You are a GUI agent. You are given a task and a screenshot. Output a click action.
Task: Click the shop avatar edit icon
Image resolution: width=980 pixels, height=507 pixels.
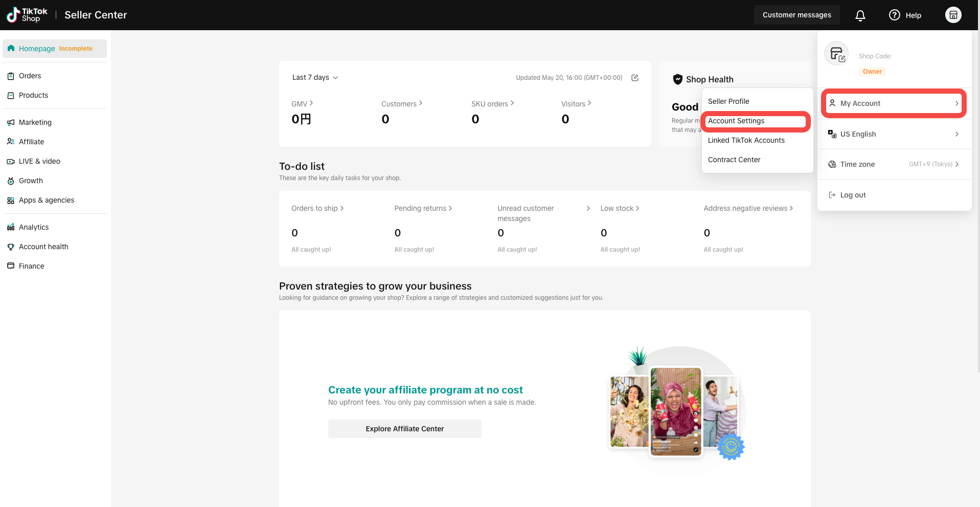tap(842, 59)
